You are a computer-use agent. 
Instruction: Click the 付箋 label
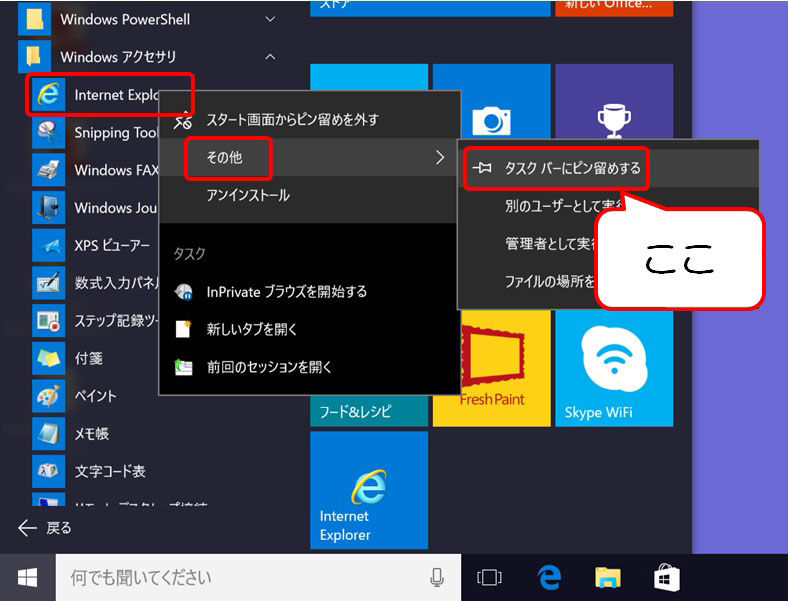(x=88, y=358)
